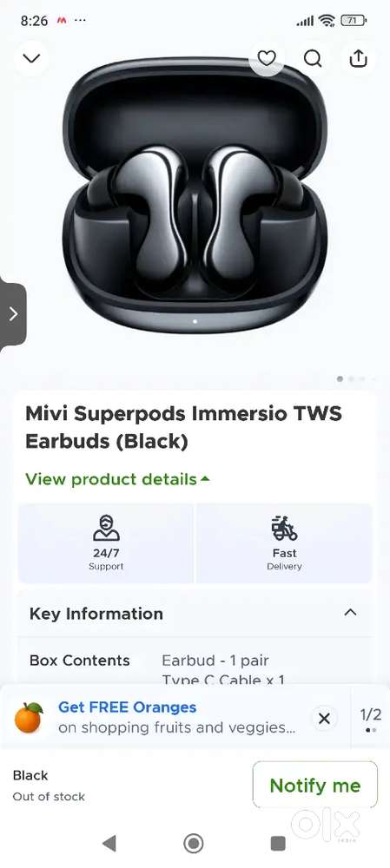Collapse product page with down chevron
Image resolution: width=390 pixels, height=868 pixels.
point(31,58)
